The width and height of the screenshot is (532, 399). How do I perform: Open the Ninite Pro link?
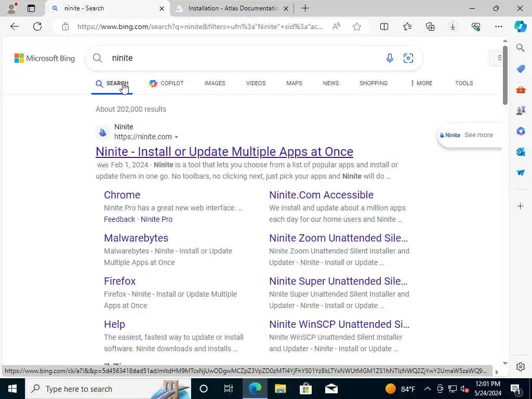tap(156, 219)
